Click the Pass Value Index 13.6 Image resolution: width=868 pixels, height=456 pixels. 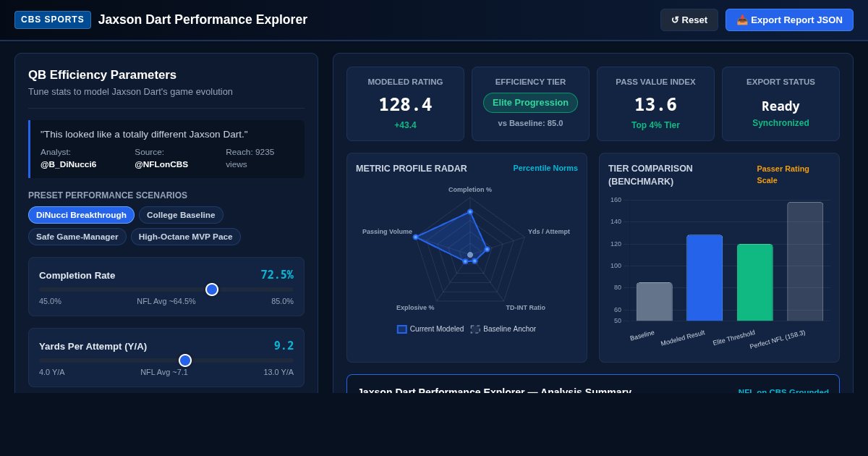point(655,105)
